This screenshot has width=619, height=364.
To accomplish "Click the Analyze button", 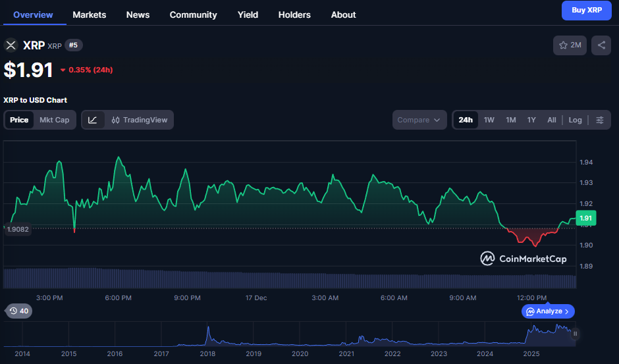I will pyautogui.click(x=548, y=311).
